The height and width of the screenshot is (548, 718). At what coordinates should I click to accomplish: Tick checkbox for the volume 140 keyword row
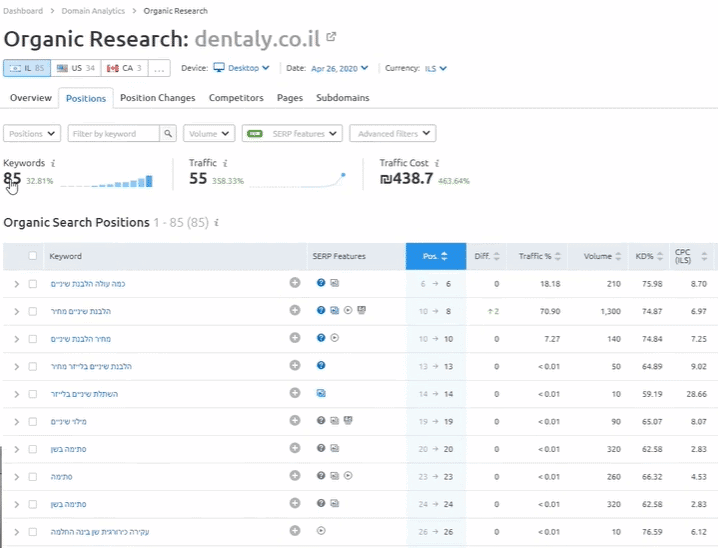click(33, 339)
